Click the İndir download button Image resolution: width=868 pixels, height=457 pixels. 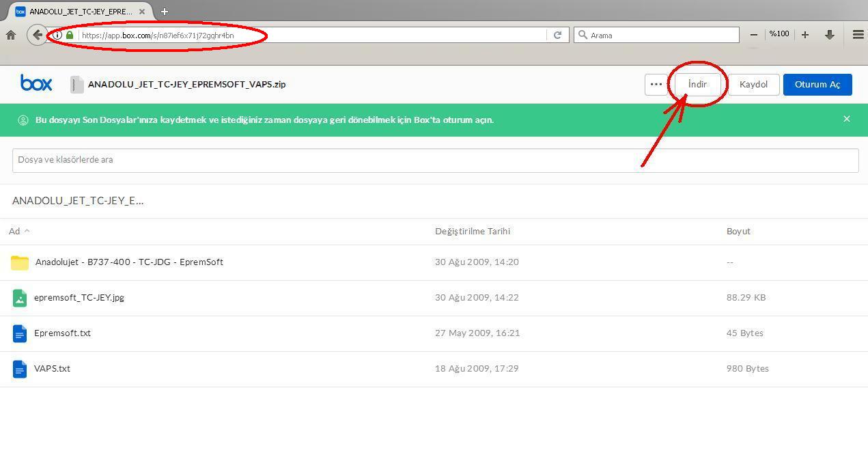click(697, 84)
